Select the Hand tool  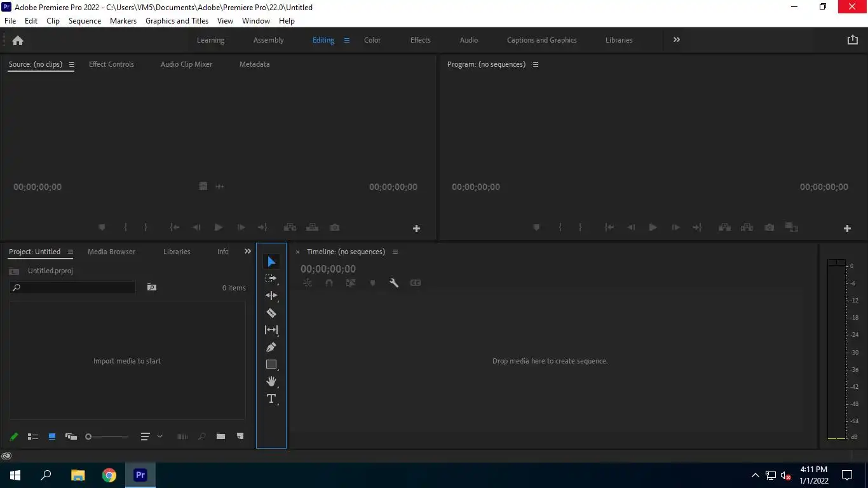pyautogui.click(x=271, y=381)
